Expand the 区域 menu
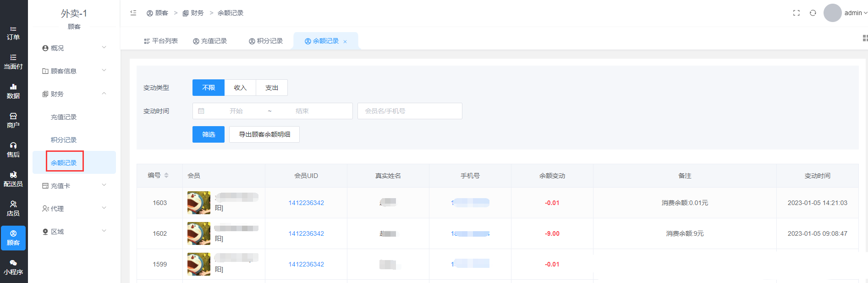Screen dimensions: 868x283 coord(74,231)
